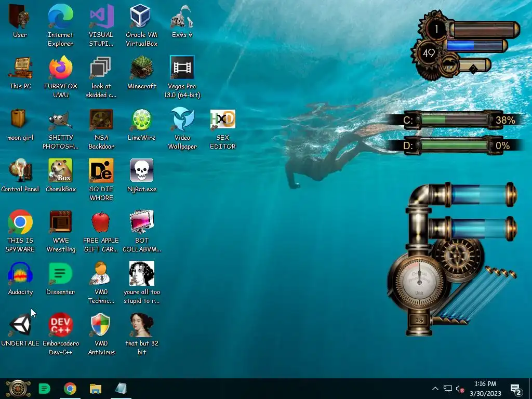Viewport: 532px width, 399px height.
Task: Open the UNDERTALE Unity icon
Action: [x=20, y=330]
